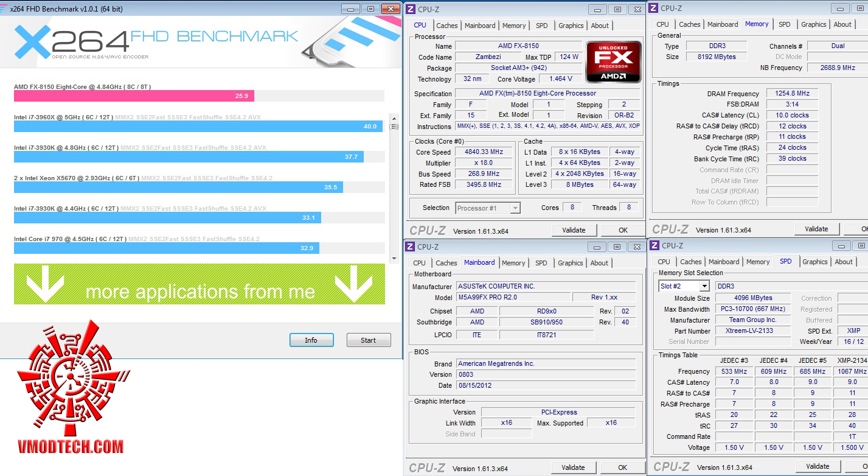Click the Info button in x264 FHD Benchmark
The image size is (868, 476).
point(311,340)
